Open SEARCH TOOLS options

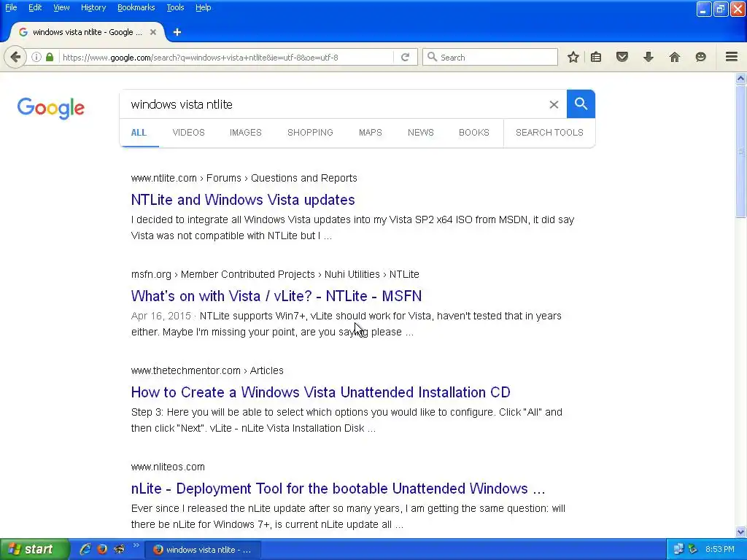[x=549, y=133]
